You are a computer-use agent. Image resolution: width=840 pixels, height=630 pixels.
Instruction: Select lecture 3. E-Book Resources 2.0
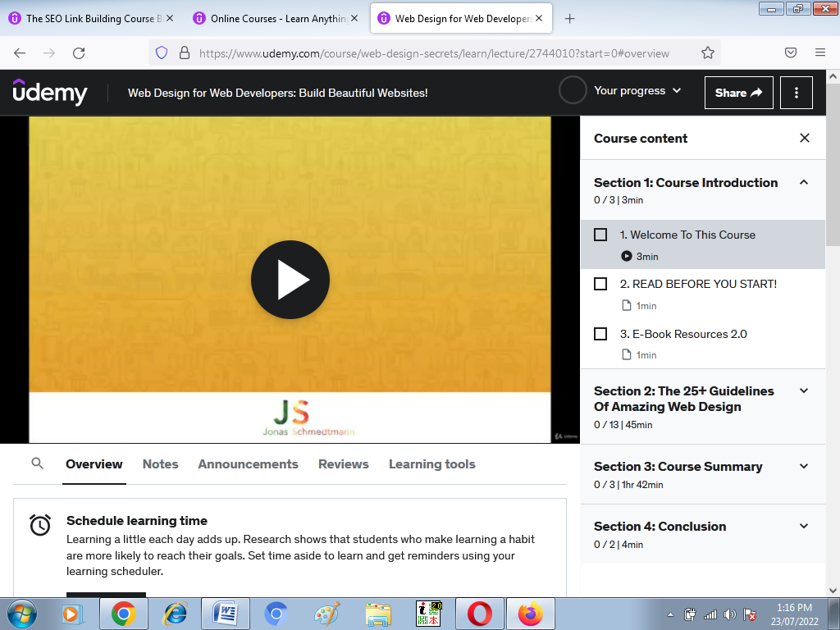click(x=703, y=344)
